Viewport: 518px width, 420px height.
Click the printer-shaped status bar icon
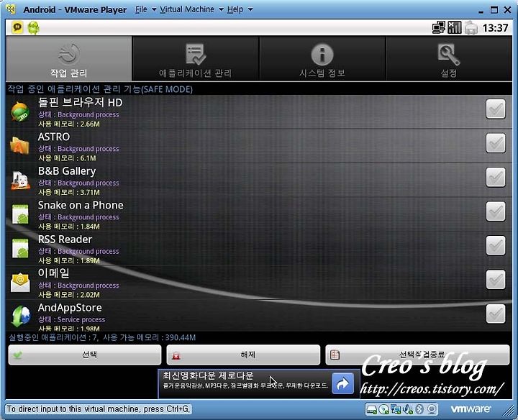[x=471, y=28]
